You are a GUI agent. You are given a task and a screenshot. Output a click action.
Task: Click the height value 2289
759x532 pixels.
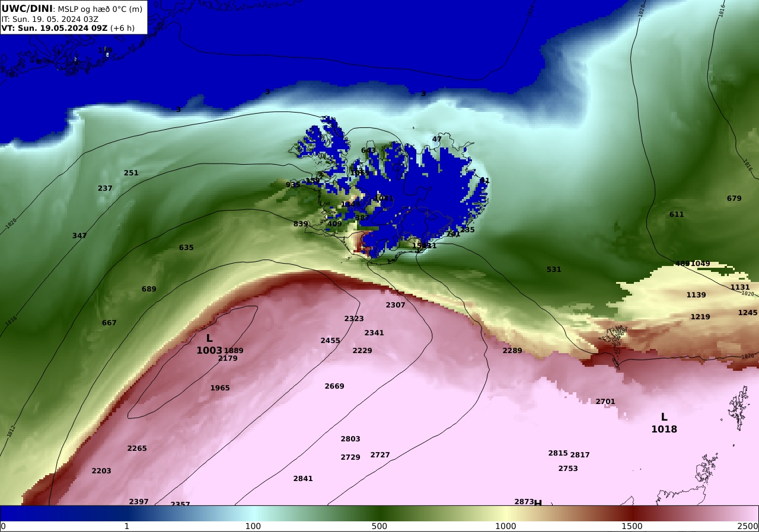(512, 351)
